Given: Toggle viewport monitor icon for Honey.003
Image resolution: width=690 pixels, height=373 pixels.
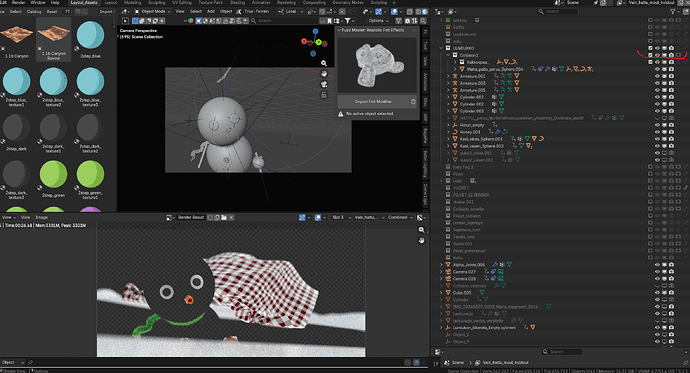Looking at the screenshot, I should click(x=664, y=132).
